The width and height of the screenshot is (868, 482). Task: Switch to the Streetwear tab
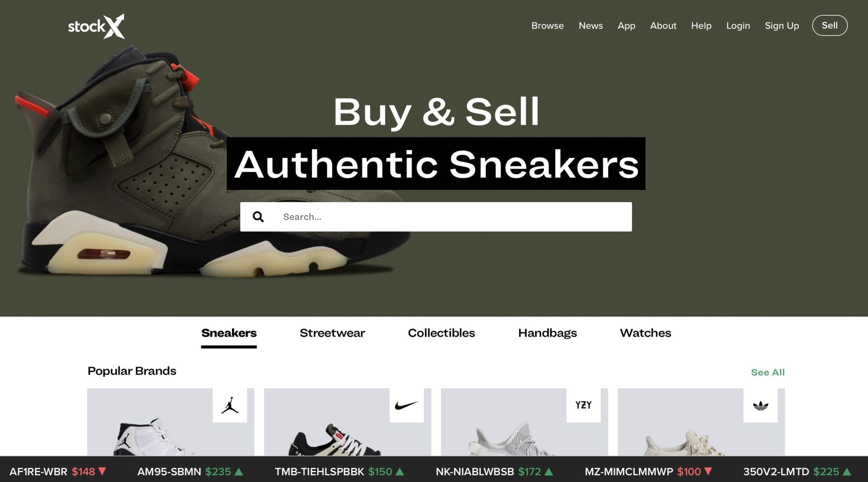coord(332,333)
